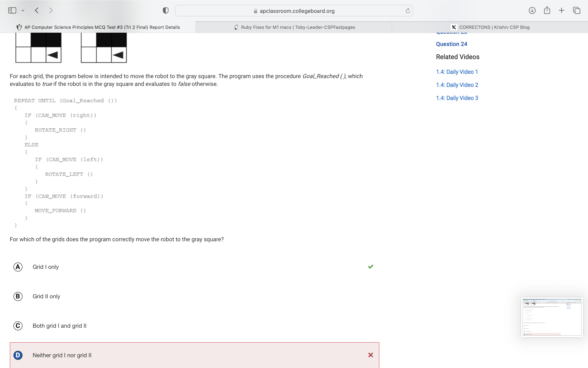The image size is (588, 368).
Task: Show Safari downloads
Action: (x=532, y=10)
